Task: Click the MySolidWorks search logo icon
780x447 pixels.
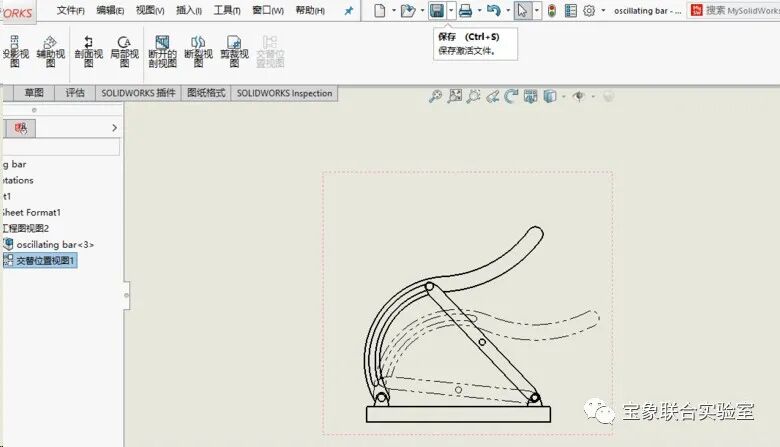Action: pos(697,10)
